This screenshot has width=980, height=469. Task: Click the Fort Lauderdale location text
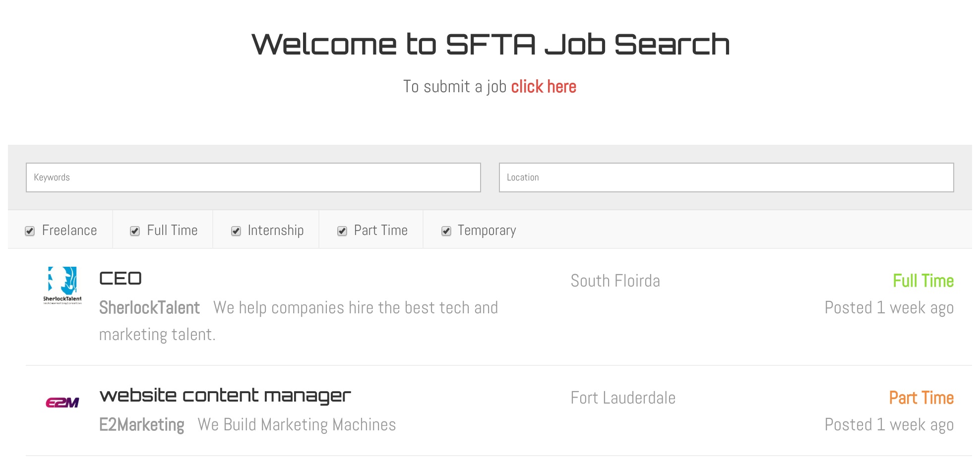click(x=623, y=398)
